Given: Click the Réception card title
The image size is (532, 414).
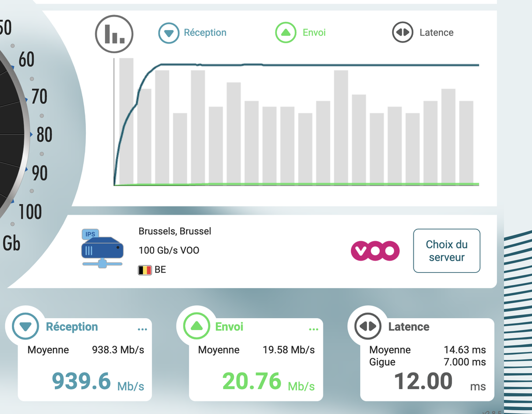Looking at the screenshot, I should pyautogui.click(x=72, y=327).
